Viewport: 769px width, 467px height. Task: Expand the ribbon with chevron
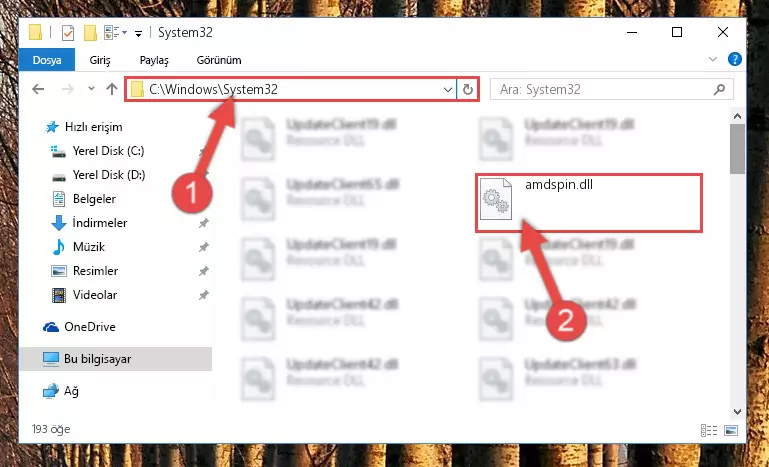point(713,59)
